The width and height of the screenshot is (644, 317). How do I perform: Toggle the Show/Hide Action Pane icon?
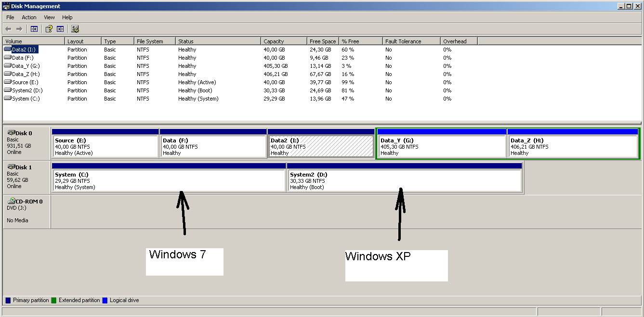click(x=60, y=29)
